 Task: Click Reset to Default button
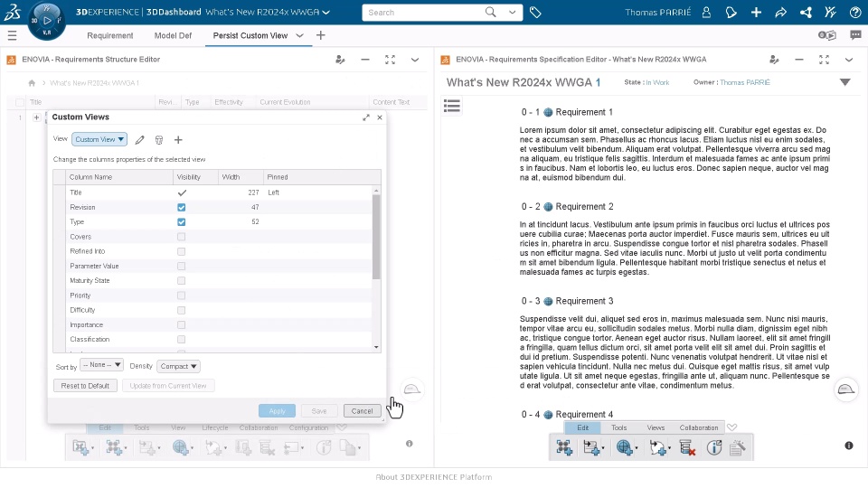[x=85, y=386]
